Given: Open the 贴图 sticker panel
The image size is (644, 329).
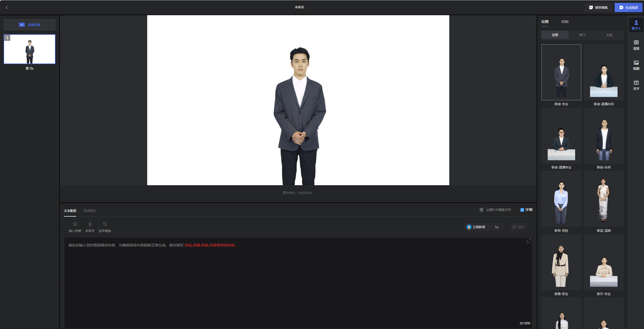Looking at the screenshot, I should click(636, 65).
